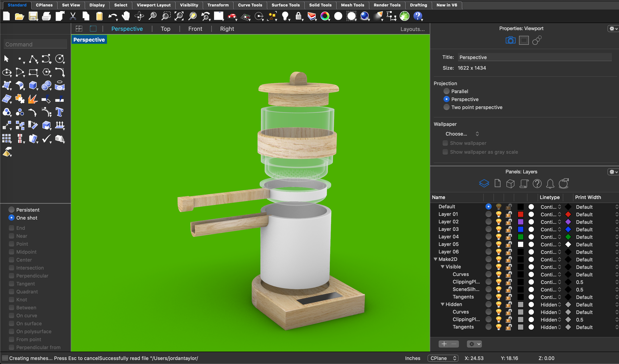This screenshot has height=364, width=619.
Task: Click the Print icon in the toolbar
Action: (46, 16)
